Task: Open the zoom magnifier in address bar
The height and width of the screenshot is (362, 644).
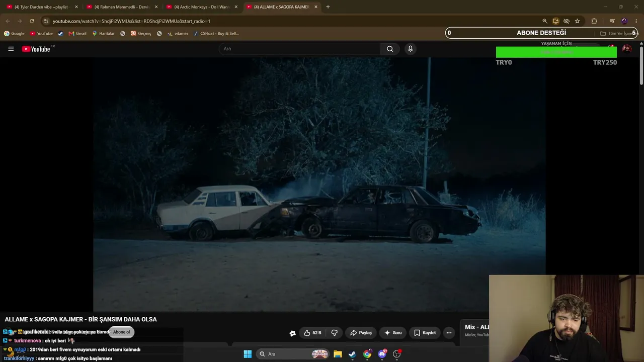Action: (544, 21)
